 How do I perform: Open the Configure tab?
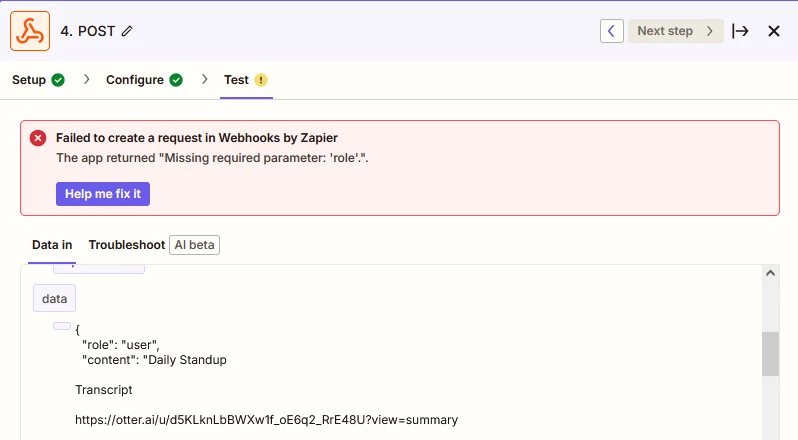point(144,80)
